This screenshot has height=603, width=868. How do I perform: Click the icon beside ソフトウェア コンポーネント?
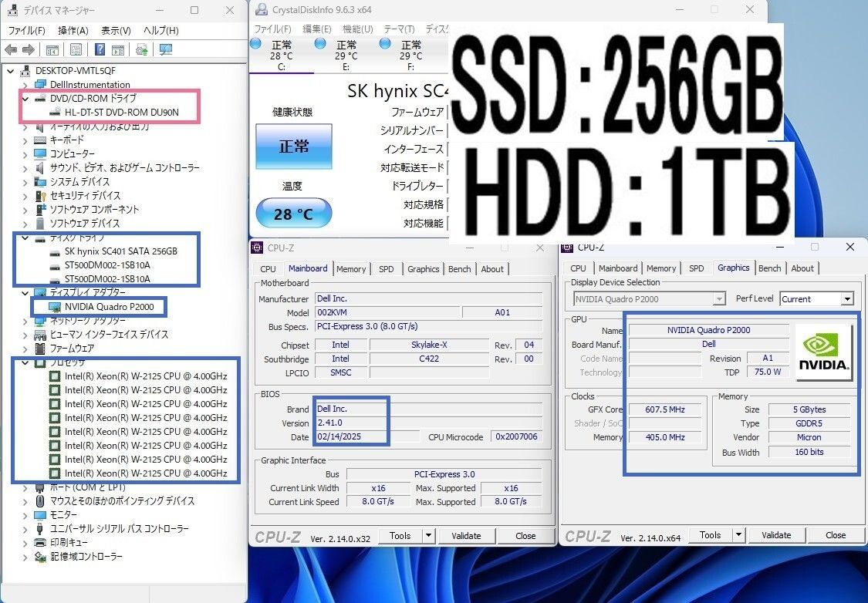coord(40,209)
